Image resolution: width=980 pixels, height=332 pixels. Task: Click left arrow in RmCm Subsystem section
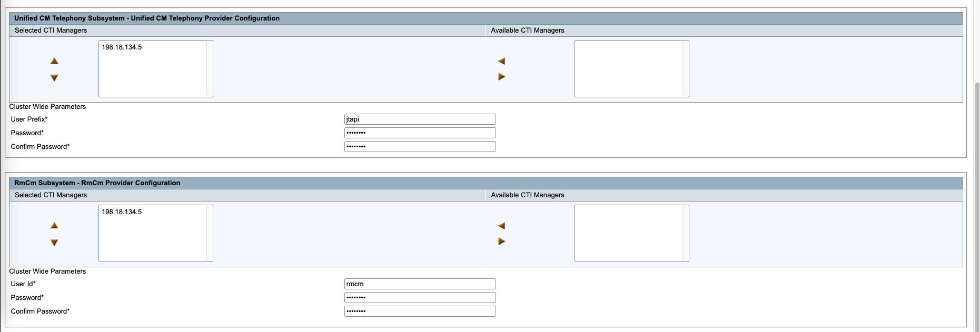(501, 226)
